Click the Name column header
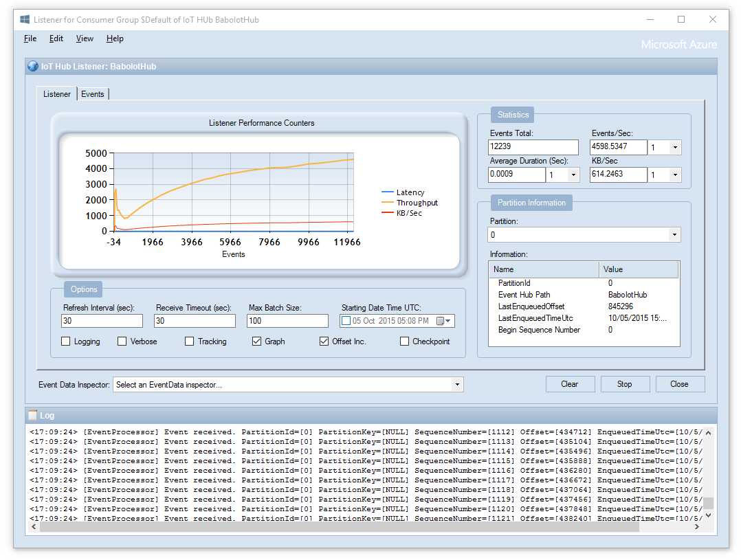This screenshot has height=560, width=741. [544, 269]
